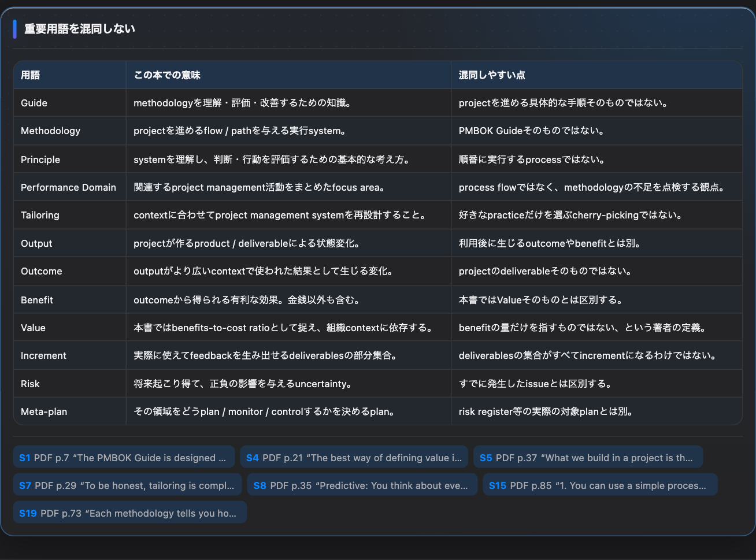The image size is (756, 560).
Task: Click 'すでに発生したissueとは区別する。' cell
Action: pos(596,383)
